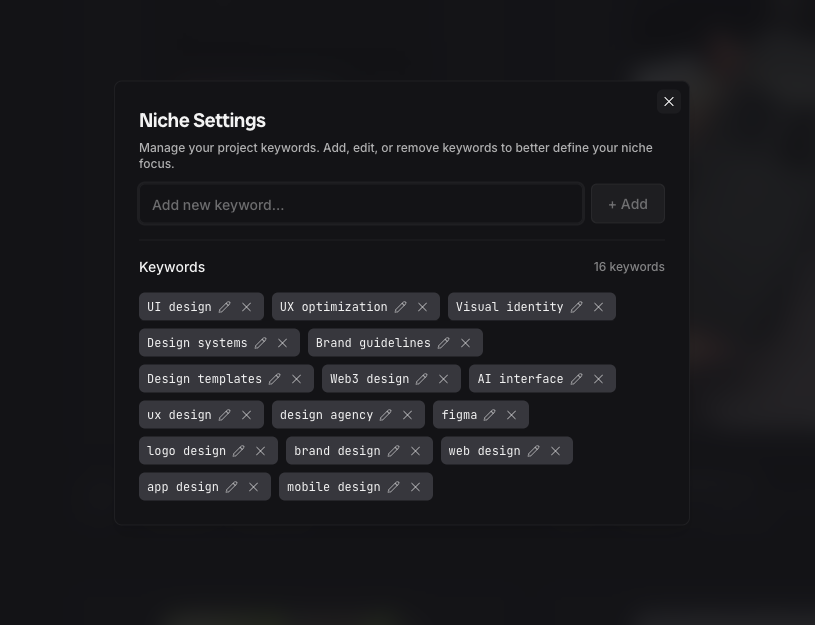Edit the brand design keyword
The image size is (815, 625).
coord(394,451)
